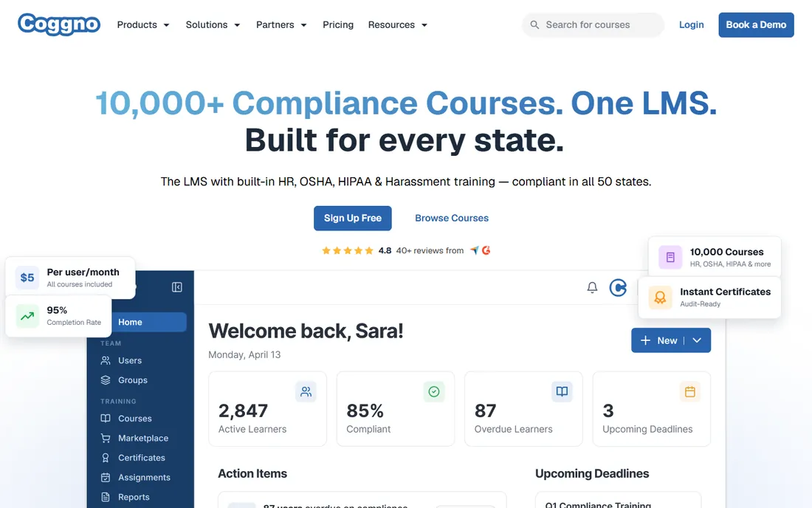812x508 pixels.
Task: Click the search magnifier icon
Action: pyautogui.click(x=534, y=25)
